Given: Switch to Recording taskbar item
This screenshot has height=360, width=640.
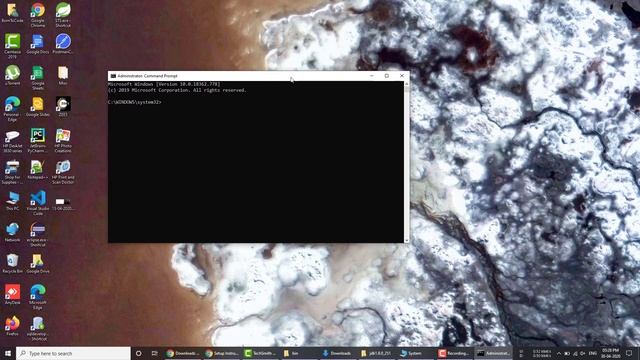Looking at the screenshot, I should 455,353.
